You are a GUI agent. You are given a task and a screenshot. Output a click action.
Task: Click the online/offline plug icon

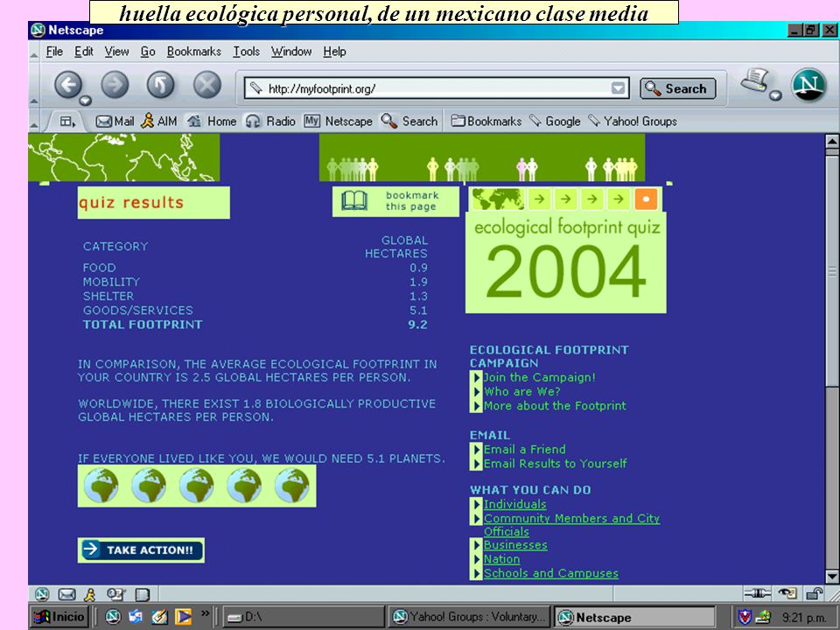pos(758,593)
